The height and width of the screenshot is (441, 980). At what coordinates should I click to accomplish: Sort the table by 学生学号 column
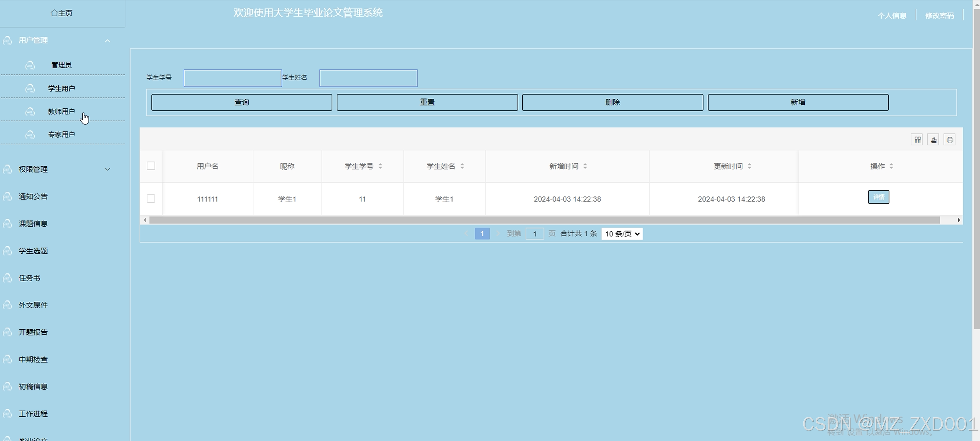tap(380, 166)
